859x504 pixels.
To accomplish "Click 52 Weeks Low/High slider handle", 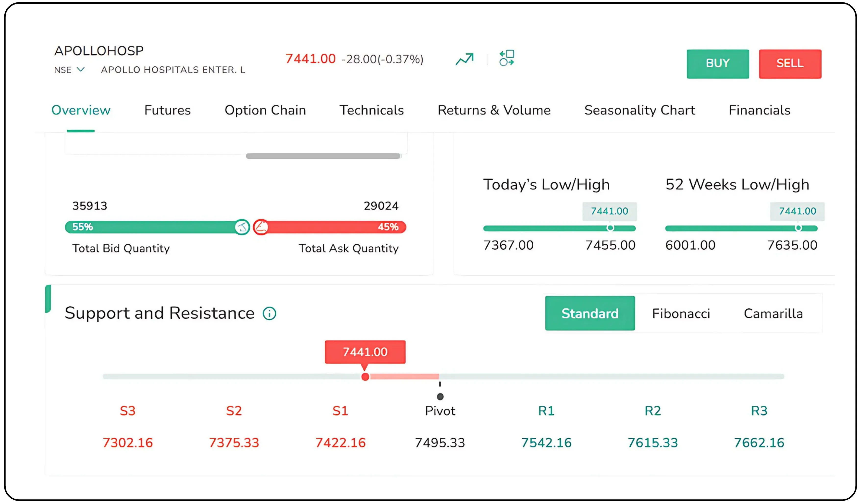I will tap(798, 228).
